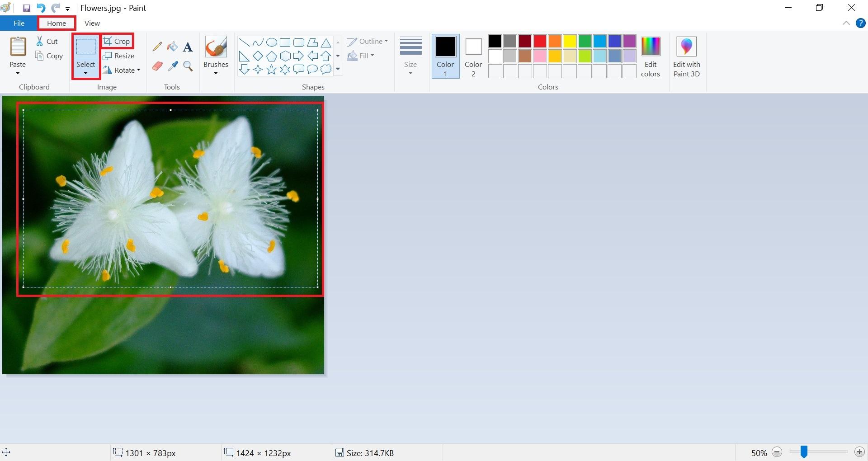Open the Rotate dropdown menu
Viewport: 868px width, 461px height.
[122, 70]
